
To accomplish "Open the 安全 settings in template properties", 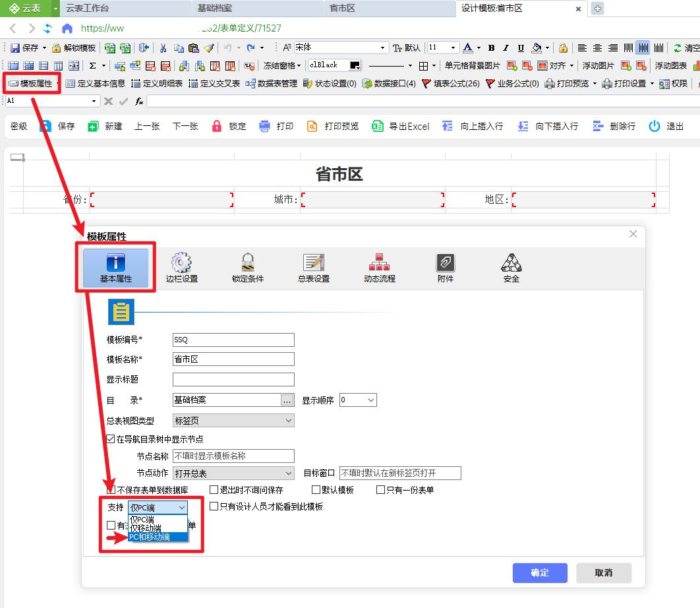I will tap(511, 267).
